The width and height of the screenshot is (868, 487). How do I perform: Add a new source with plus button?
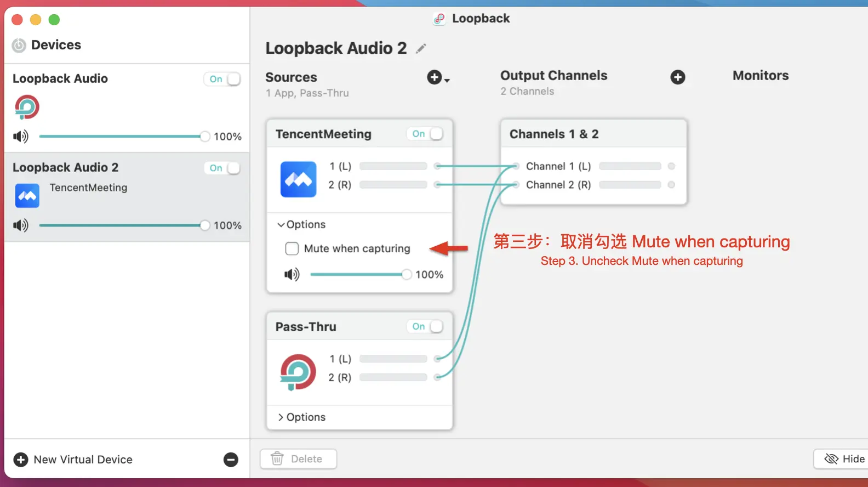(438, 77)
